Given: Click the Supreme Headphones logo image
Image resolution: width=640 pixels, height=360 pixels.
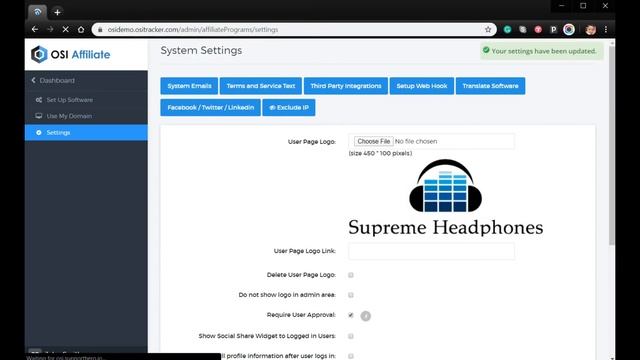Looking at the screenshot, I should point(445,198).
